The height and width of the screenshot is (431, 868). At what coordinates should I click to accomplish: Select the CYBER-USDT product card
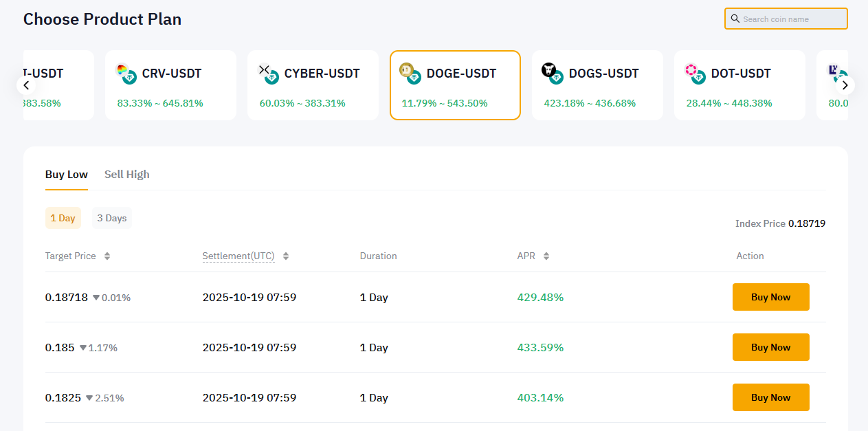click(x=313, y=85)
